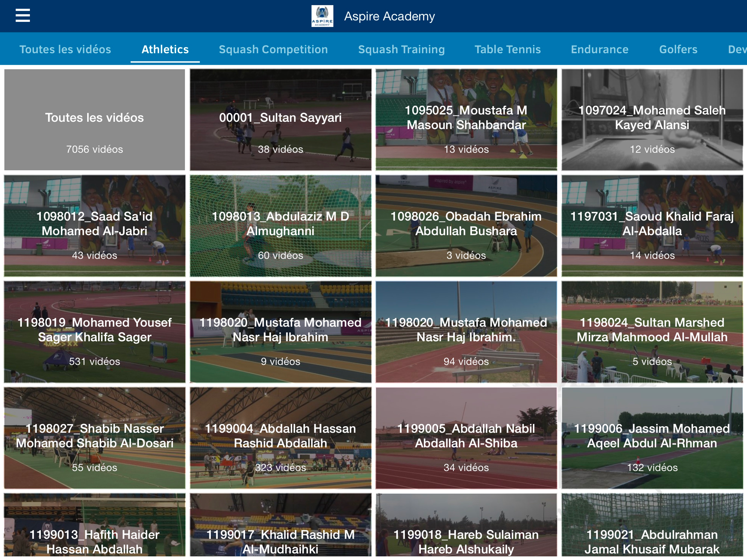This screenshot has height=560, width=747.
Task: Open the hamburger menu
Action: (23, 16)
